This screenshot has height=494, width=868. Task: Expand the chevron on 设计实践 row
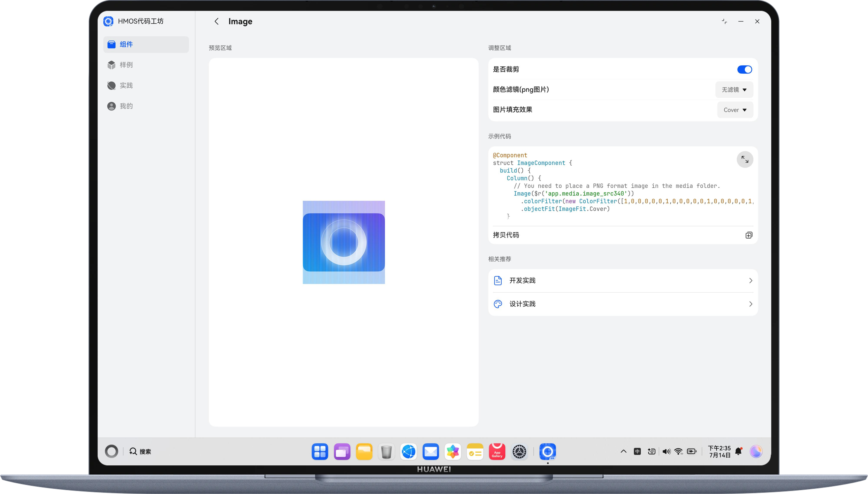(751, 304)
